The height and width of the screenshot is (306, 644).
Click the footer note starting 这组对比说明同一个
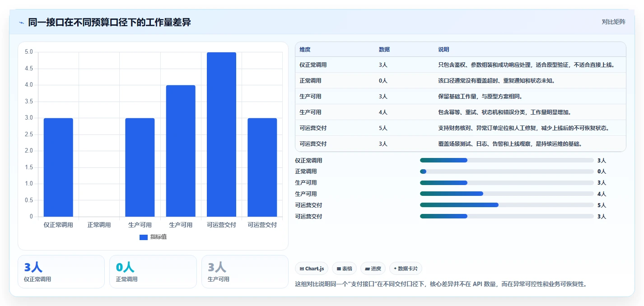click(441, 284)
